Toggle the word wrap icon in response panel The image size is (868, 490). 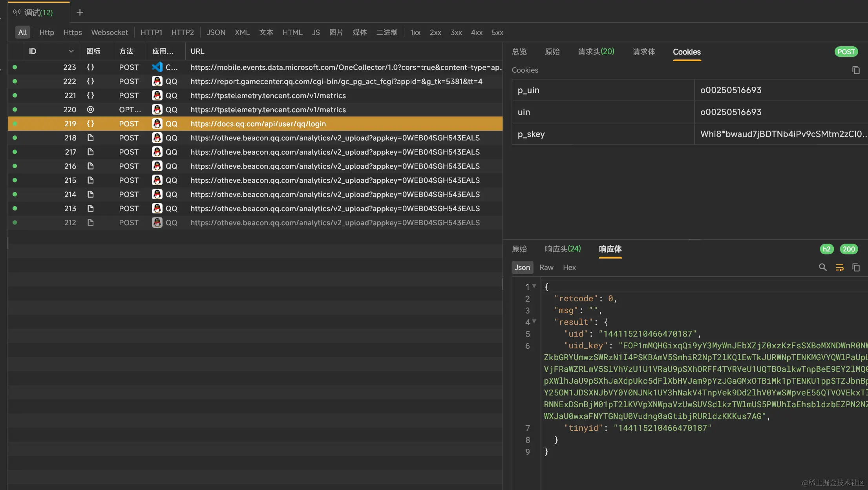point(839,268)
